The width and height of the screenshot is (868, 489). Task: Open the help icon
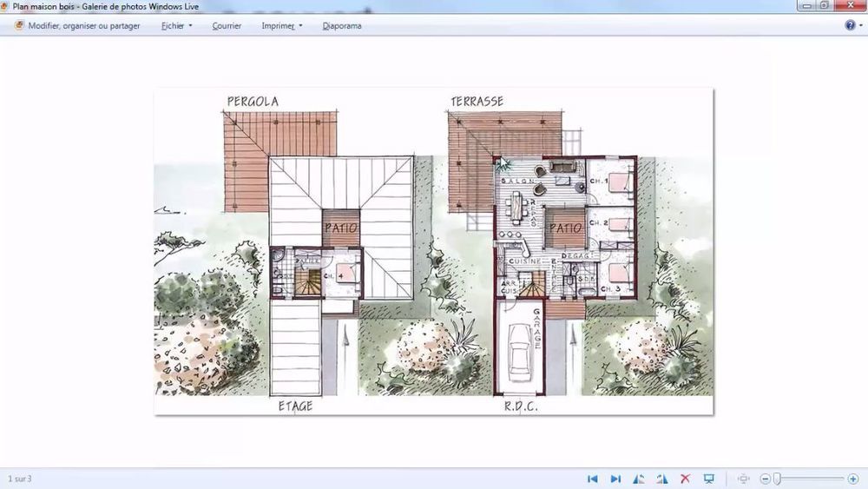click(850, 25)
